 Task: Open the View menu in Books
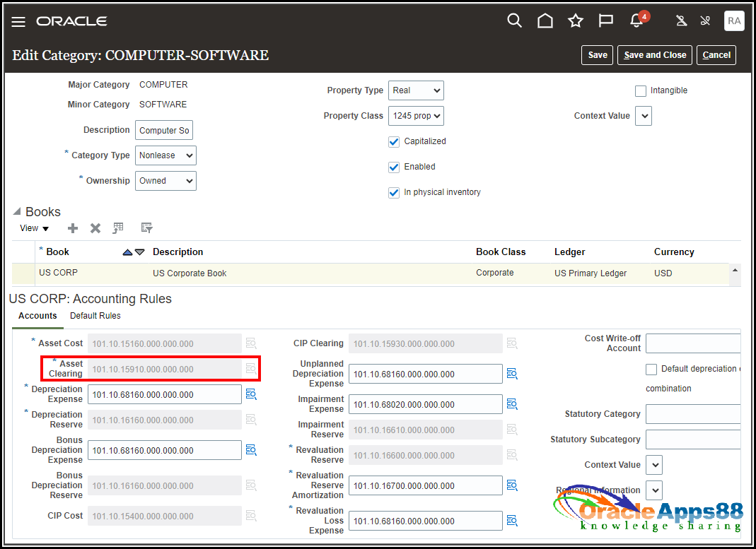(34, 228)
